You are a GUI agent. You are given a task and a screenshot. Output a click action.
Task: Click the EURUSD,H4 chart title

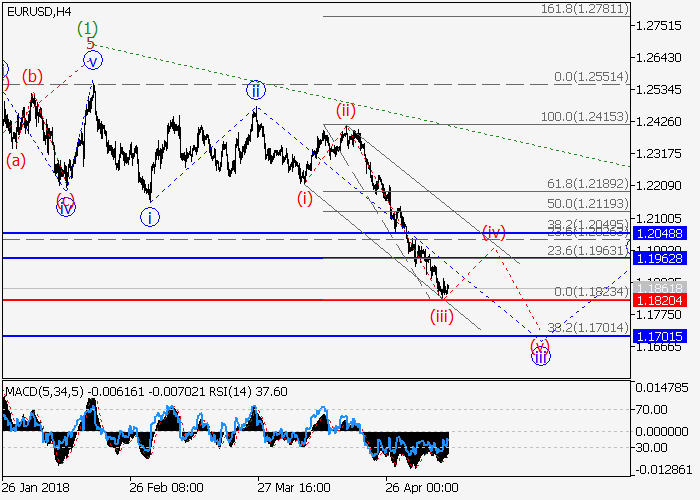coord(39,11)
